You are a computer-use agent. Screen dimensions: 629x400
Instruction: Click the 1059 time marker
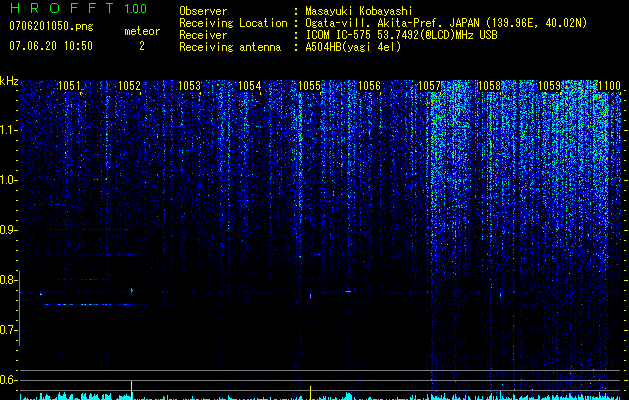point(550,86)
